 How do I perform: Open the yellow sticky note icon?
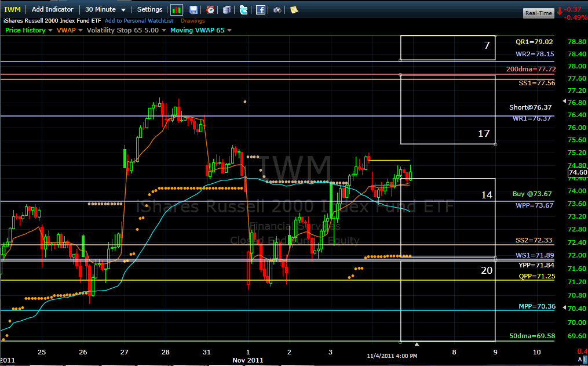pyautogui.click(x=294, y=10)
